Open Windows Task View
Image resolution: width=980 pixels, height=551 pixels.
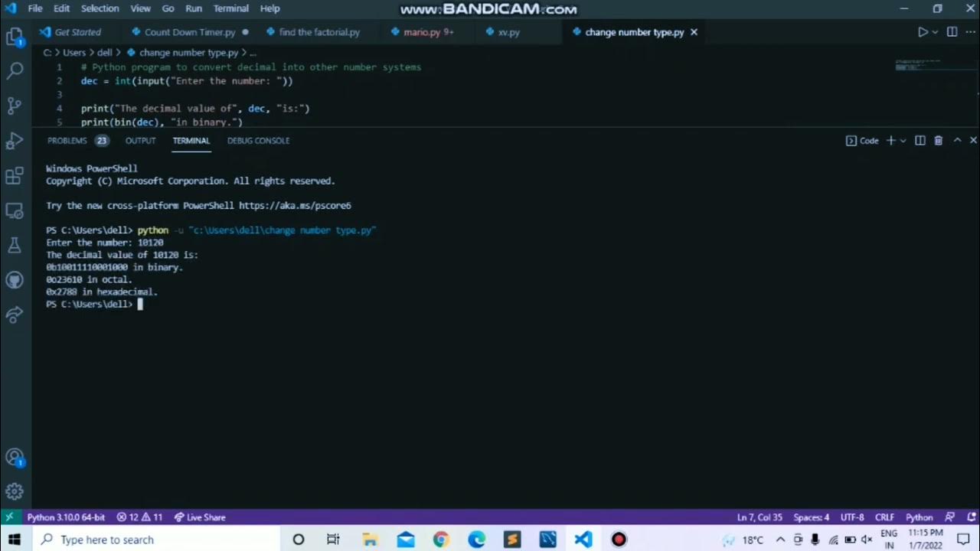pyautogui.click(x=333, y=540)
